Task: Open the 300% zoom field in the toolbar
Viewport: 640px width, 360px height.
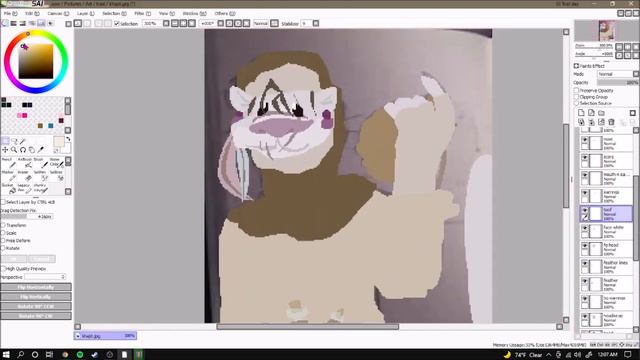Action: coord(151,24)
